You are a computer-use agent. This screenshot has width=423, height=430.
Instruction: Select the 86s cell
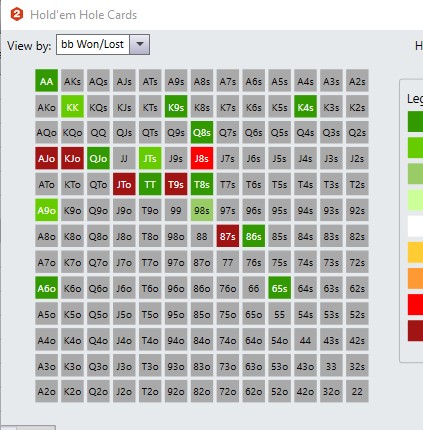pos(254,236)
